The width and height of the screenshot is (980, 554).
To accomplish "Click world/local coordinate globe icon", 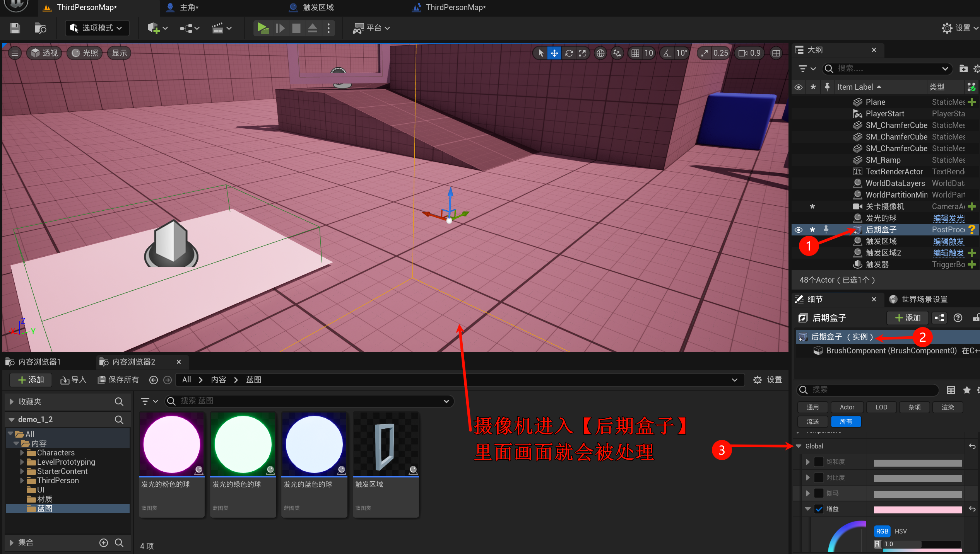I will click(x=600, y=53).
